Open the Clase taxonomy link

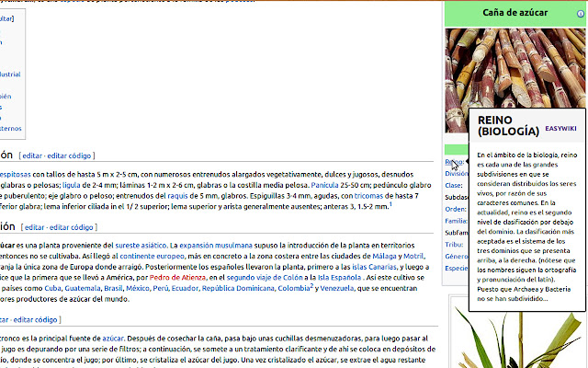[453, 185]
